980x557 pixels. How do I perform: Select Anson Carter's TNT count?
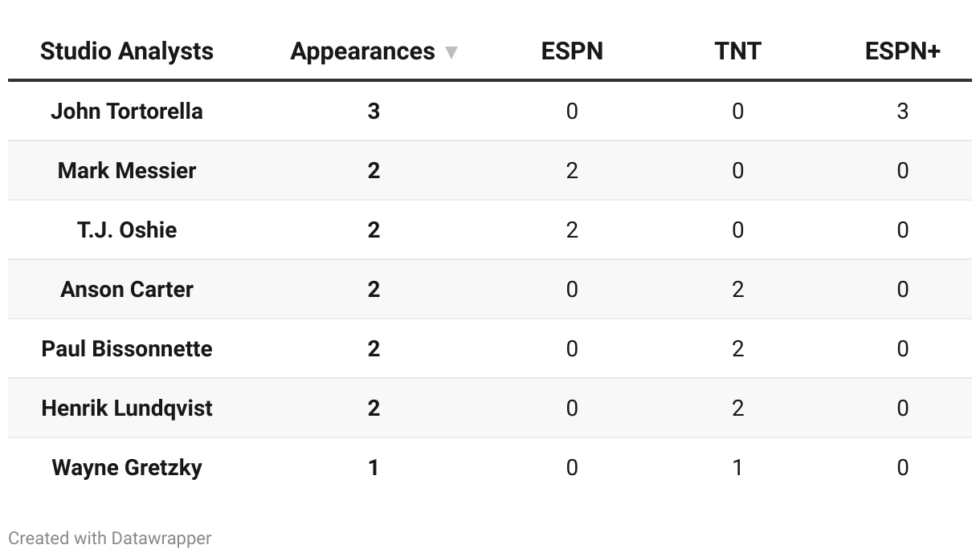pos(737,289)
